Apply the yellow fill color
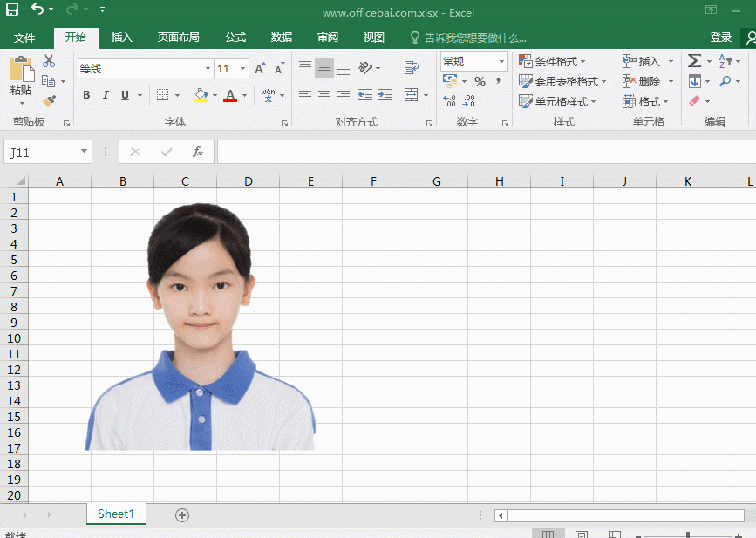 click(201, 95)
